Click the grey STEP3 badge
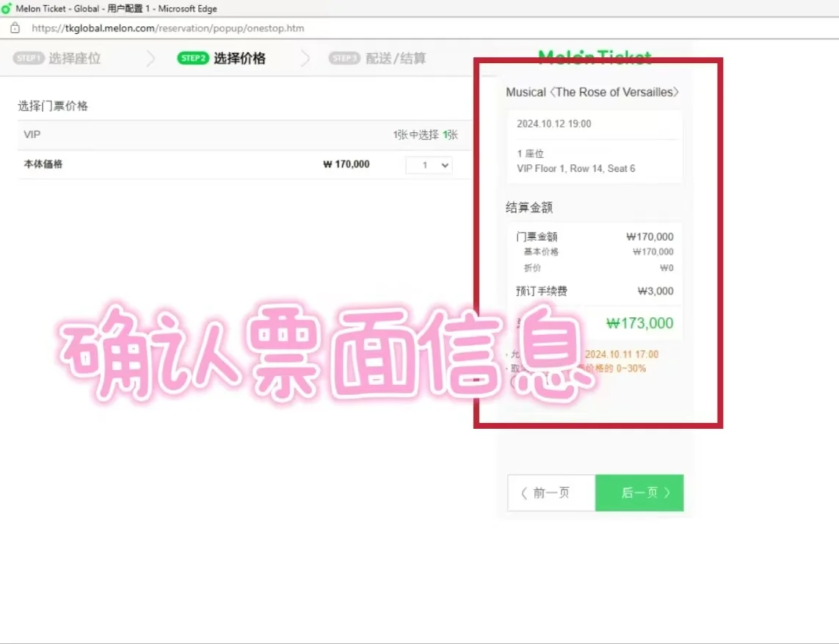This screenshot has height=644, width=839. click(344, 57)
